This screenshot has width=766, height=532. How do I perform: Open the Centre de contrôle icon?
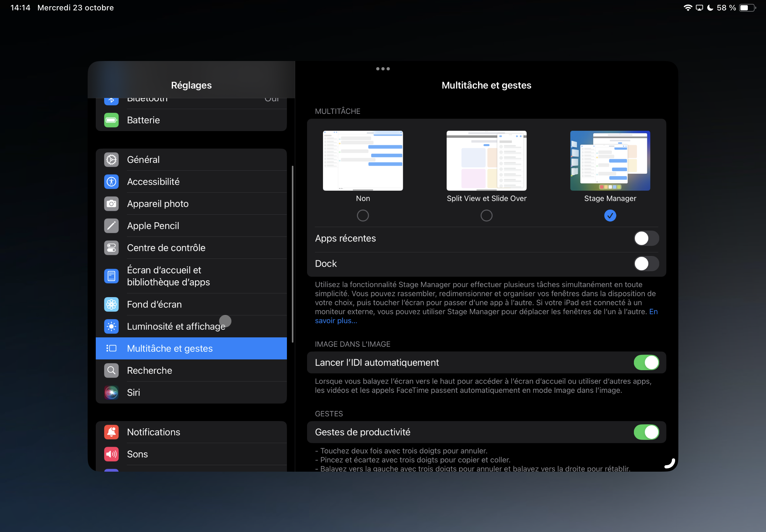point(111,248)
